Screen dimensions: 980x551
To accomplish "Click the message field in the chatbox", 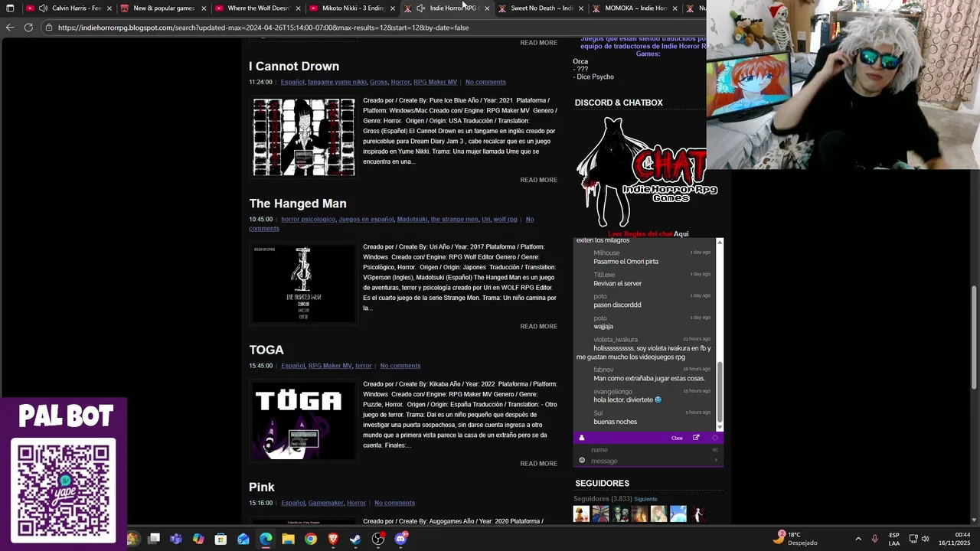I will click(649, 461).
